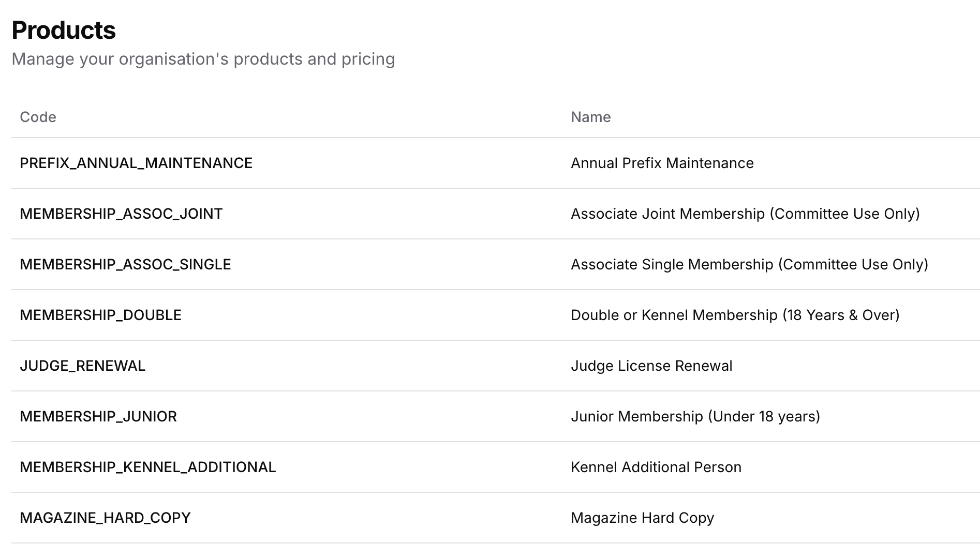Select the MEMBERSHIP_KENNEL_ADDITIONAL product row
The height and width of the screenshot is (544, 980).
[x=148, y=466]
